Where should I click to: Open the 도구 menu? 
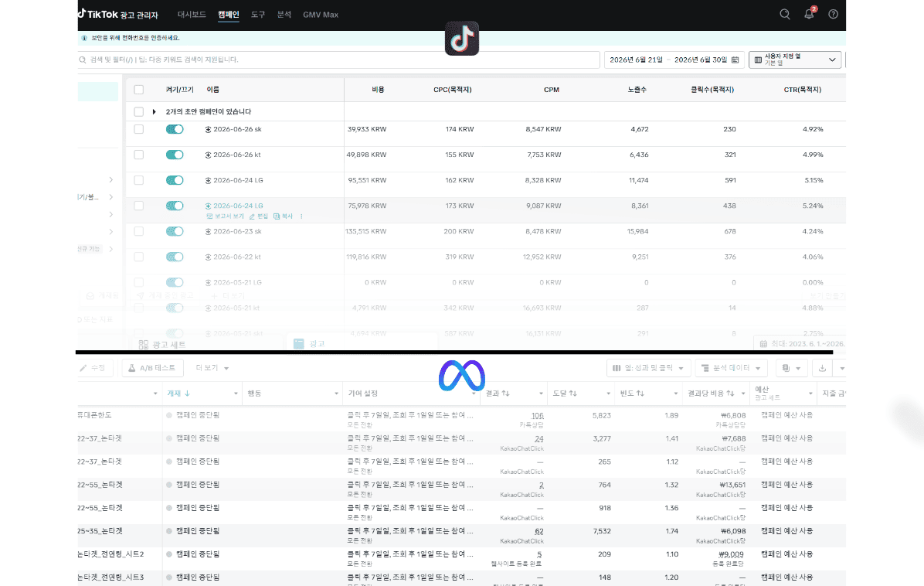(x=257, y=14)
